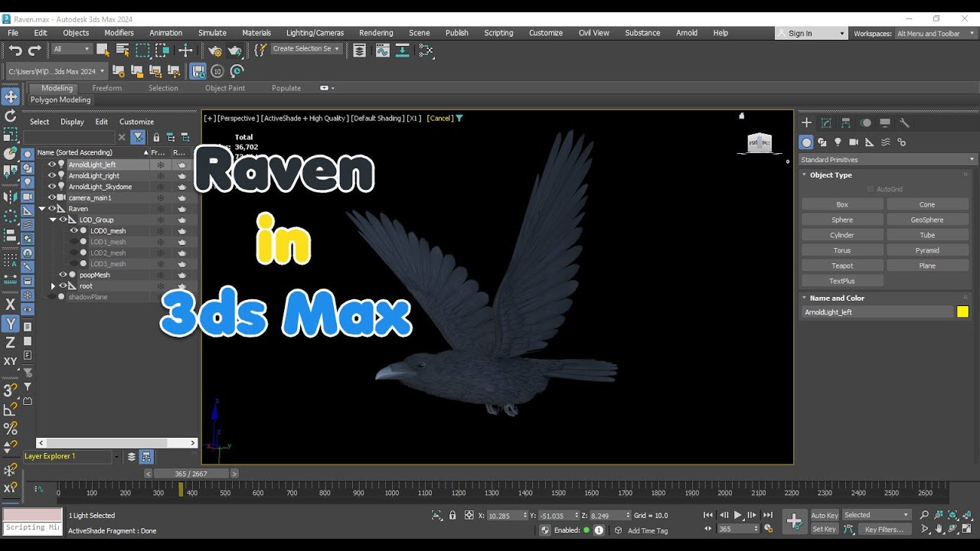980x551 pixels.
Task: Click the Set Key button
Action: pyautogui.click(x=825, y=529)
